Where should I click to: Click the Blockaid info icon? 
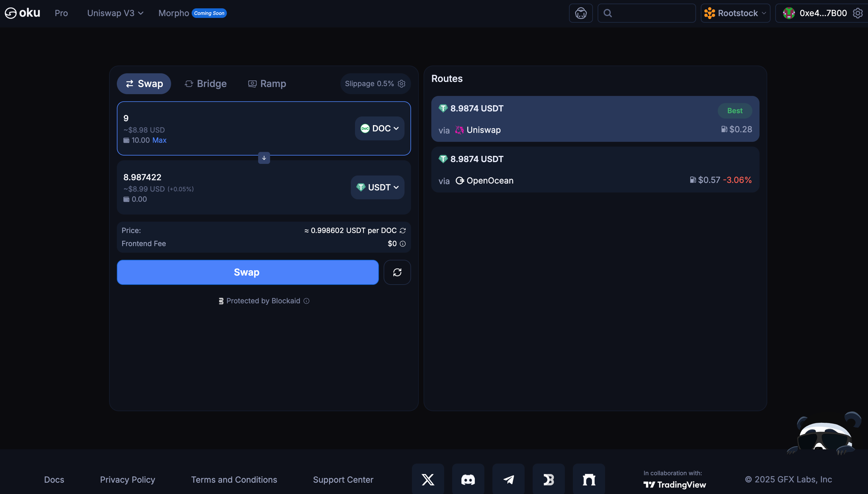point(306,301)
